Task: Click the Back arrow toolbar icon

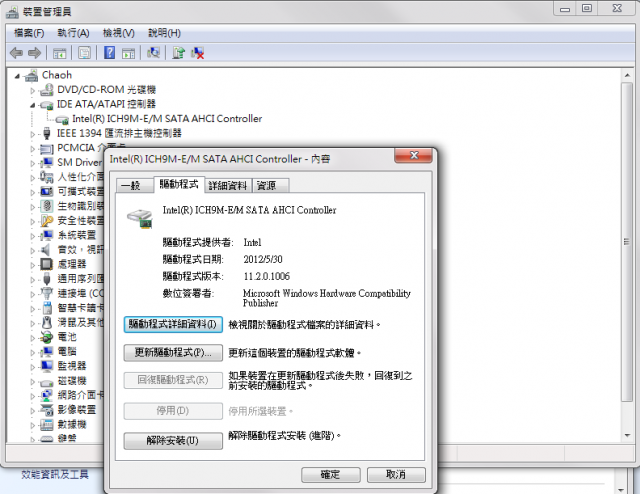Action: click(x=16, y=53)
